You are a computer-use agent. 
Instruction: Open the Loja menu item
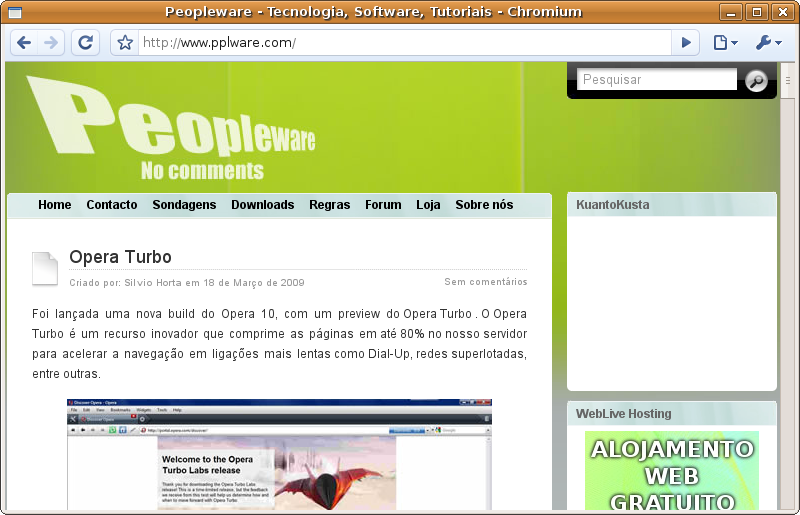428,205
